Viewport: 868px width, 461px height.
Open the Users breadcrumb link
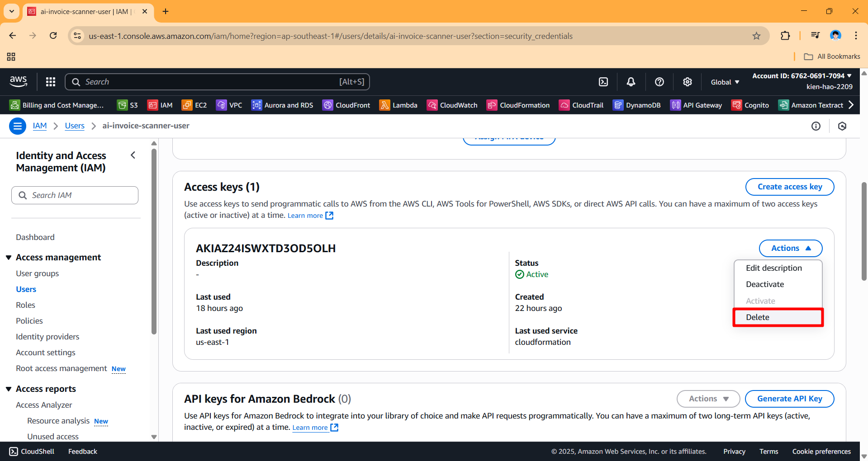(x=74, y=126)
